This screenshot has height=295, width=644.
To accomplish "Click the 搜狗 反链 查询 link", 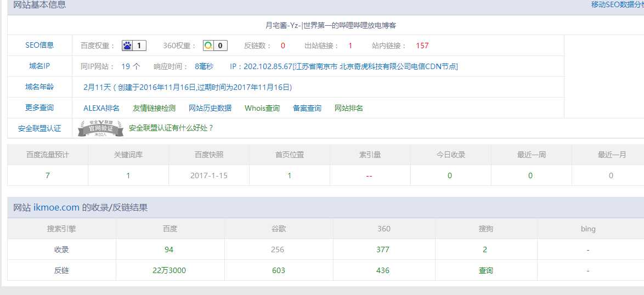I will click(x=486, y=270).
